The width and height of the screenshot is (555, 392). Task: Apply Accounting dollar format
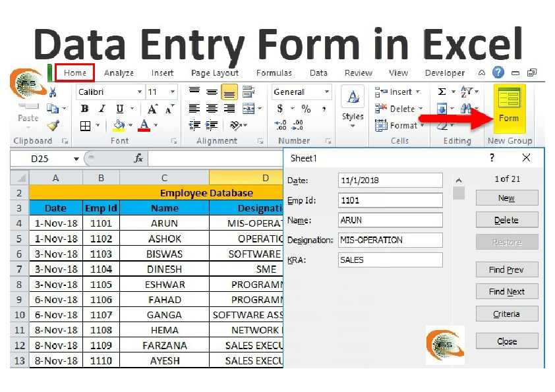[280, 109]
